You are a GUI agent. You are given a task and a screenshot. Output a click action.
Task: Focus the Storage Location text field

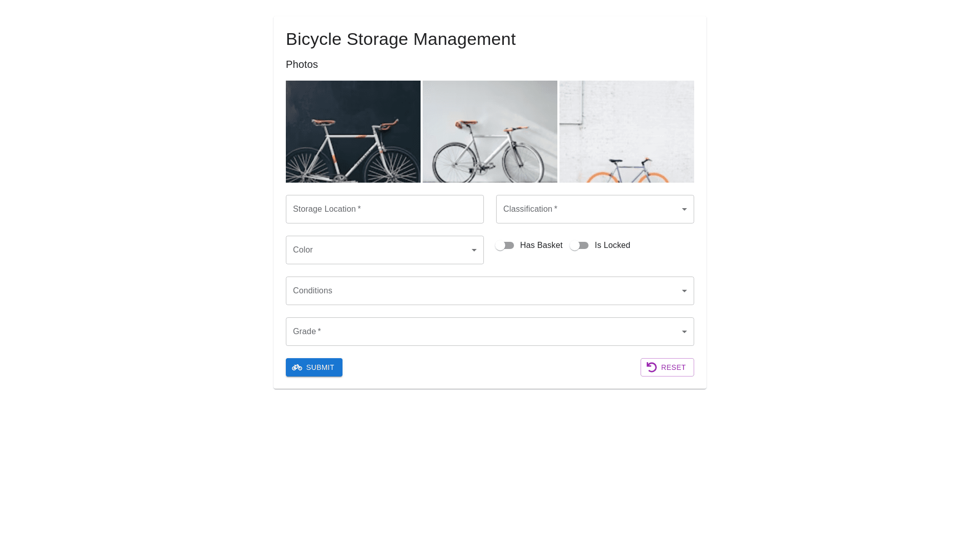(x=384, y=209)
